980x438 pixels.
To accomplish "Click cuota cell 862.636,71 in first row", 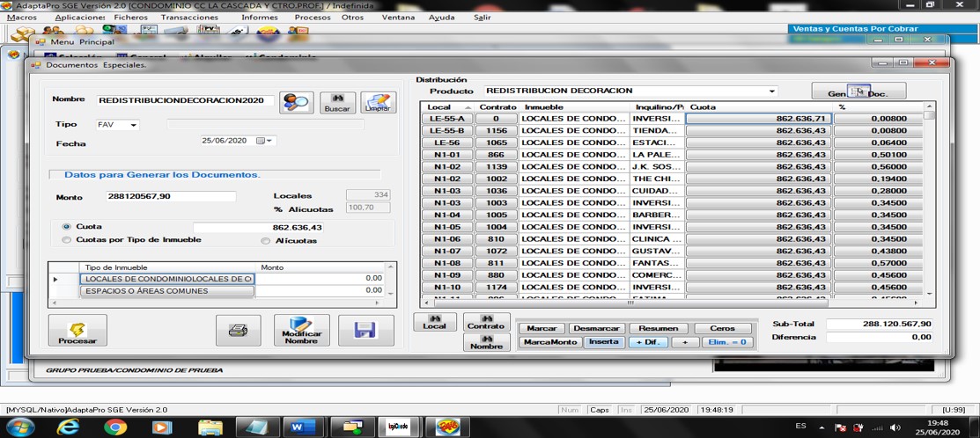I will click(x=759, y=119).
